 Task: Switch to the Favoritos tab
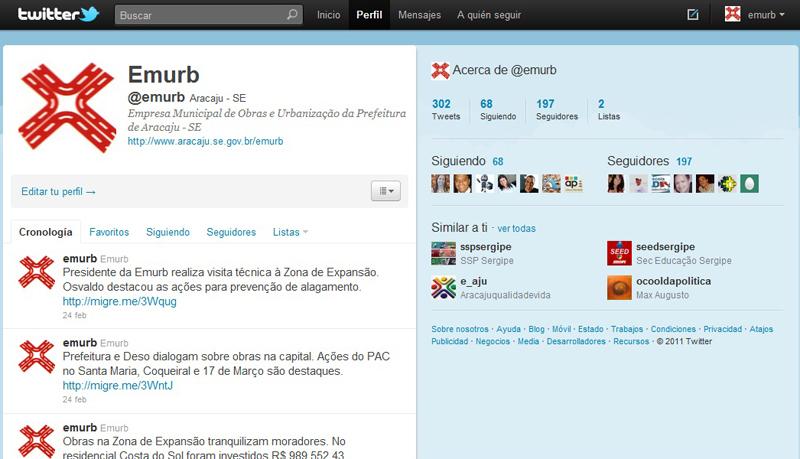pyautogui.click(x=109, y=232)
